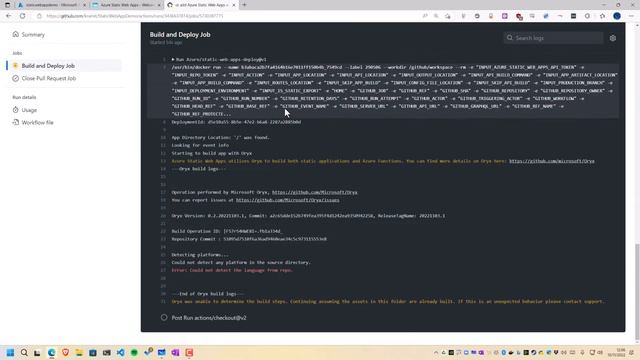The image size is (640, 360).
Task: Click the pending circle icon beside Post Run actions/checkout
Action: pos(164,317)
